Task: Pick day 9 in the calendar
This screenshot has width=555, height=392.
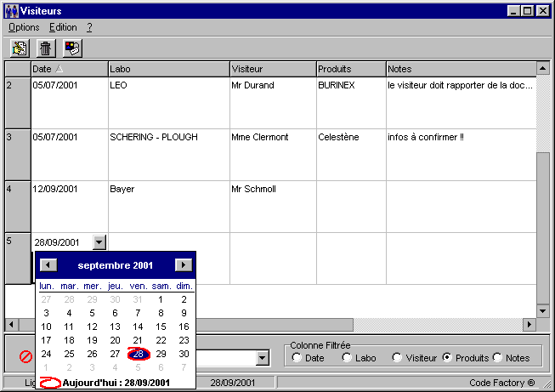Action: (x=184, y=313)
